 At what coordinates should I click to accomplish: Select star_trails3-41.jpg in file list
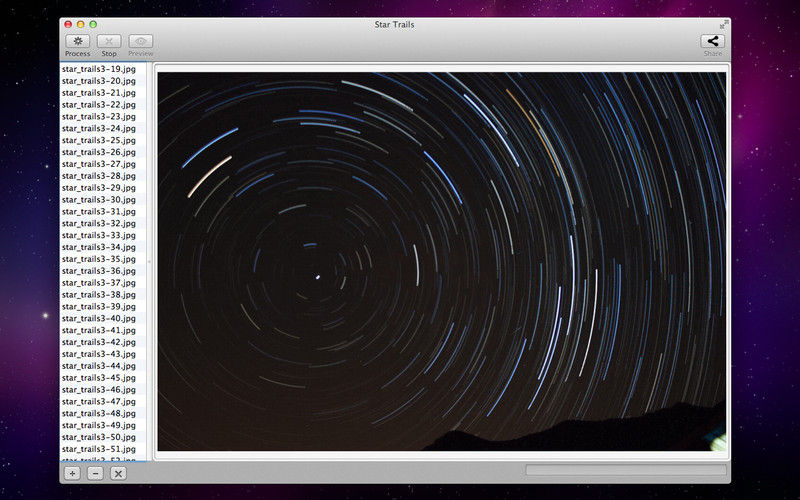[103, 330]
